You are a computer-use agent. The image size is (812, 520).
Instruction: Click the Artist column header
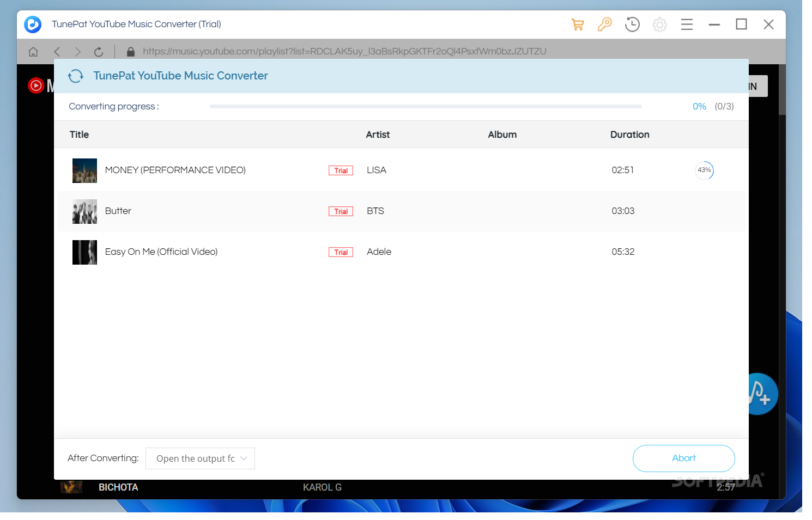point(378,134)
